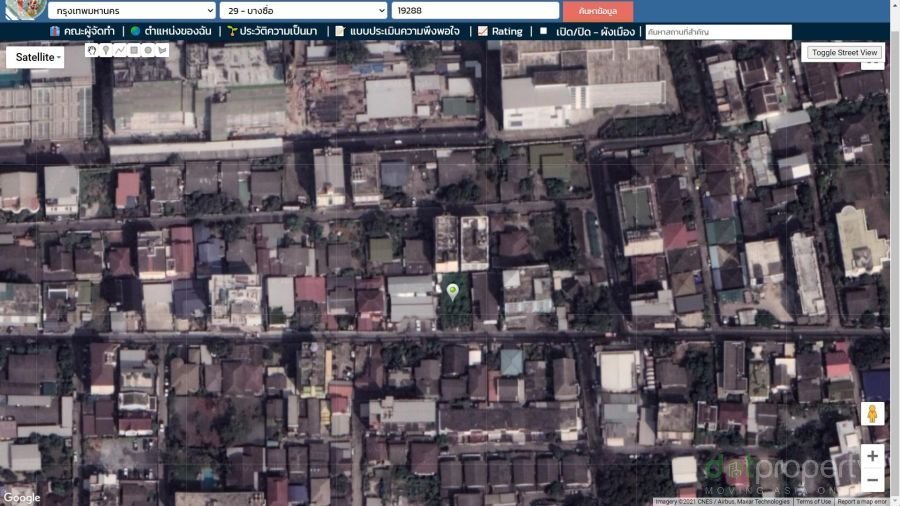Image resolution: width=900 pixels, height=506 pixels.
Task: Toggle the เปิด/ปิด - ผังเมือง checkbox
Action: 544,31
